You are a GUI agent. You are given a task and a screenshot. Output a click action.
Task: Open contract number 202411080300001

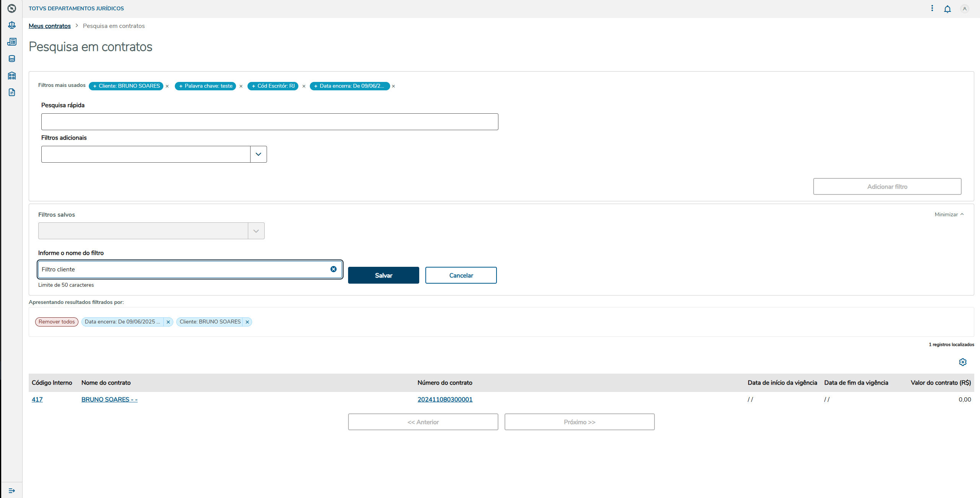coord(445,399)
